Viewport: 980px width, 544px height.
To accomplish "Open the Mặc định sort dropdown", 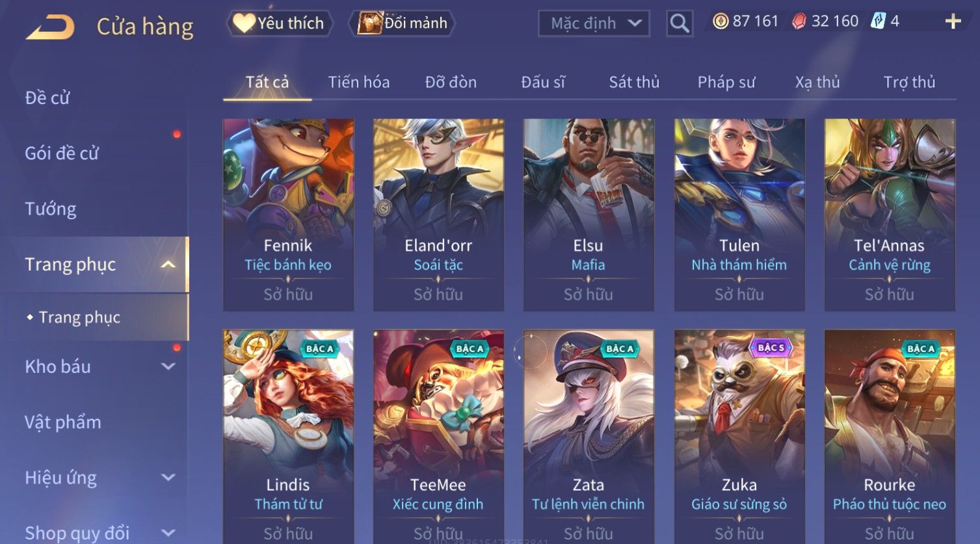I will [594, 23].
